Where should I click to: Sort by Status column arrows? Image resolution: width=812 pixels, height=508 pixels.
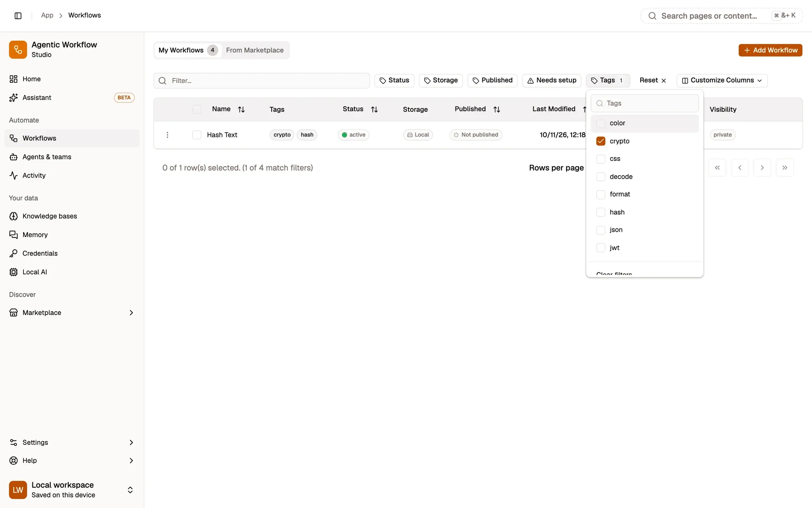coord(374,109)
